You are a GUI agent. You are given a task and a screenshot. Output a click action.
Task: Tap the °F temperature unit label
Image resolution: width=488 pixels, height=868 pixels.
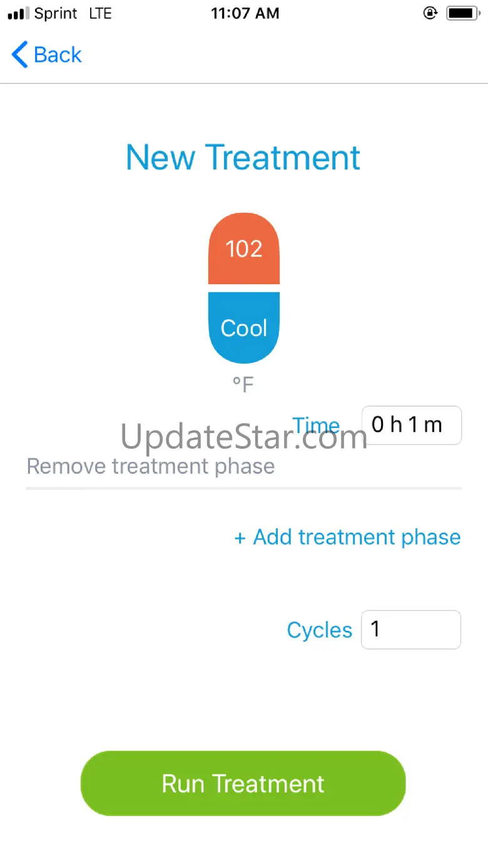[243, 385]
